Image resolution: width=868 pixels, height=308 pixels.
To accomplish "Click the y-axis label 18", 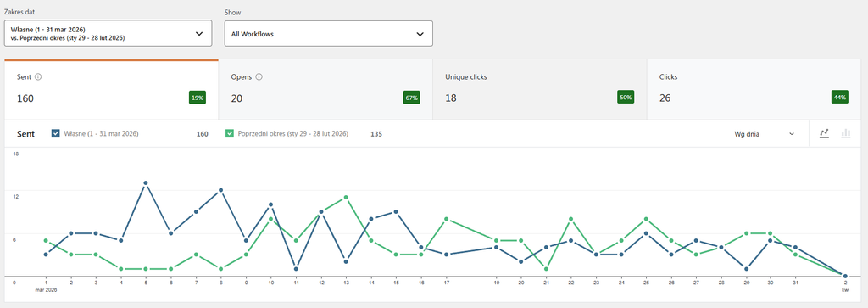I will point(15,154).
